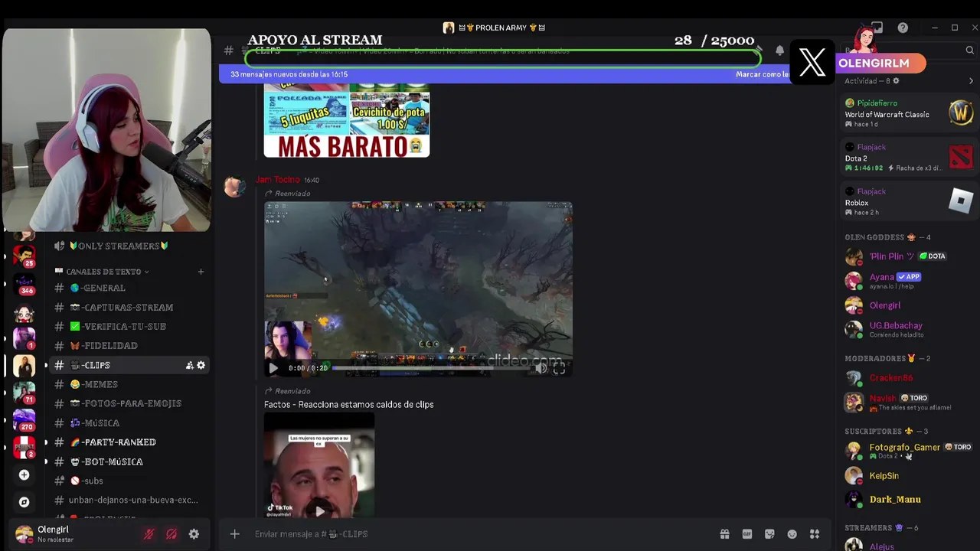Open notification bell settings for channel
The image size is (980, 551).
[x=779, y=51]
